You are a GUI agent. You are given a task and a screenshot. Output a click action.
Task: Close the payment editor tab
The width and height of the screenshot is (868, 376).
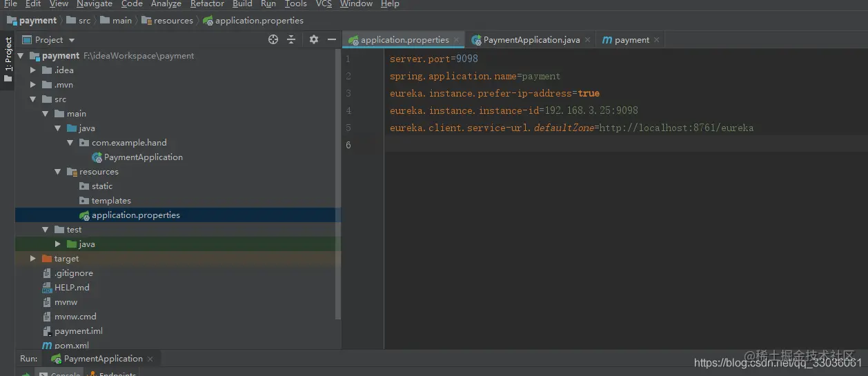[x=656, y=40]
